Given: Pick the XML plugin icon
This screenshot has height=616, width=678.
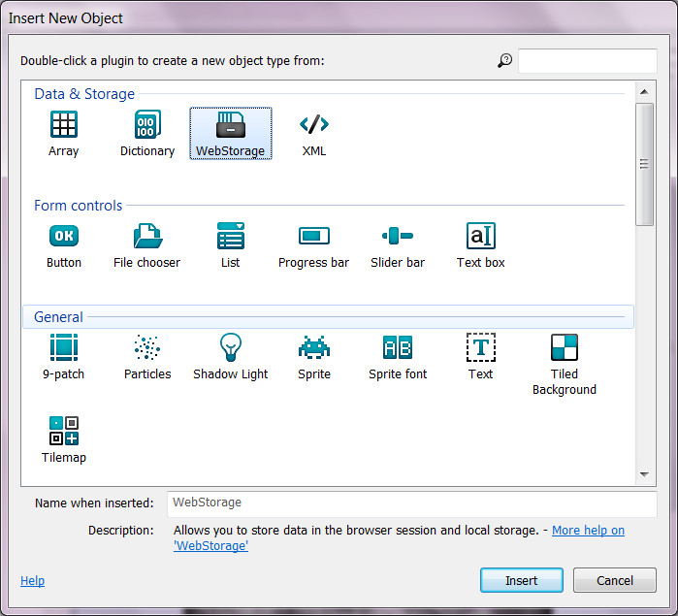Looking at the screenshot, I should click(x=314, y=125).
